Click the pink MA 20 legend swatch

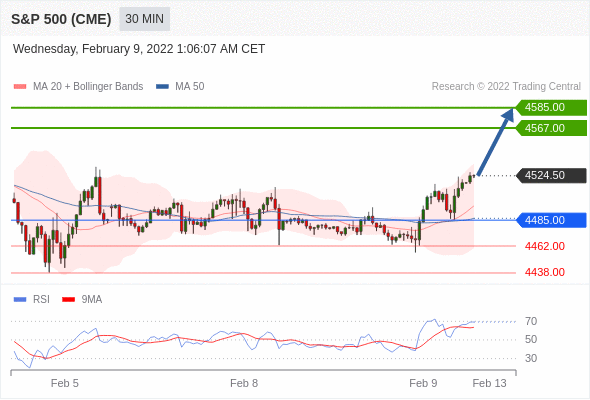pos(20,87)
